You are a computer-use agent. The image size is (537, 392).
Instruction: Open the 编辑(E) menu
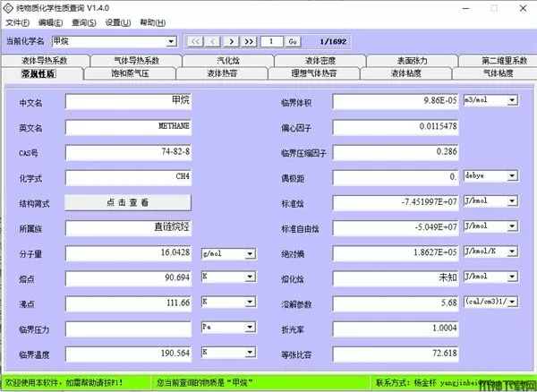click(51, 22)
